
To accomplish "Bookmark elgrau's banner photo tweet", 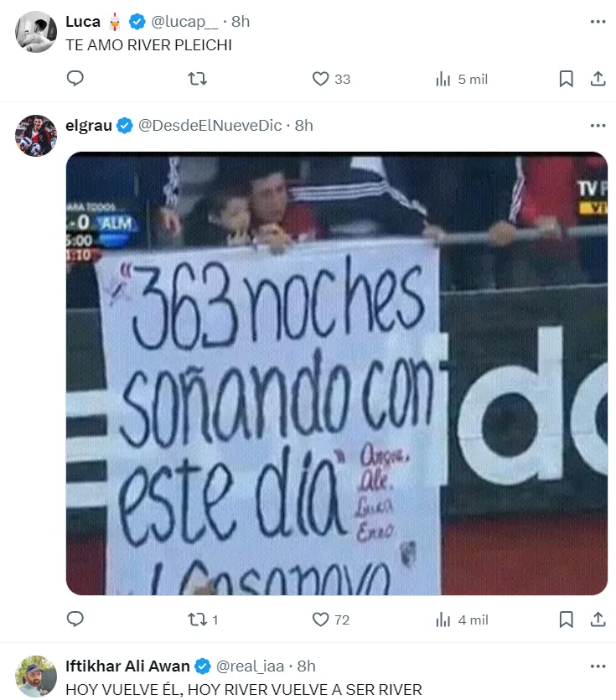I will pyautogui.click(x=566, y=620).
